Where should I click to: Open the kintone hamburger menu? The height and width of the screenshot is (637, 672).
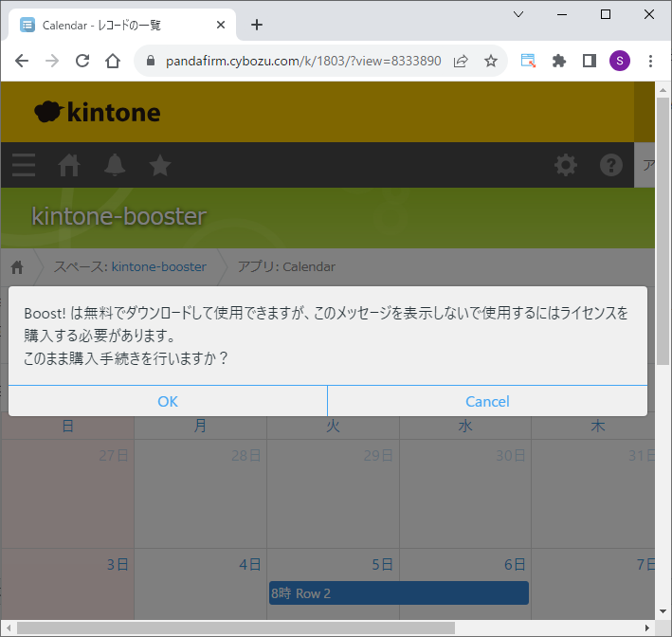point(24,165)
